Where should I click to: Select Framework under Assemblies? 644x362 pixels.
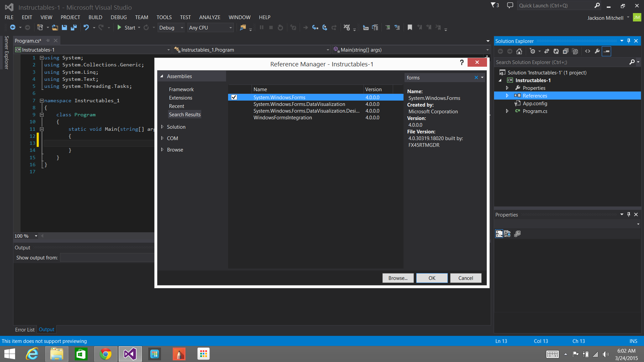pos(181,89)
